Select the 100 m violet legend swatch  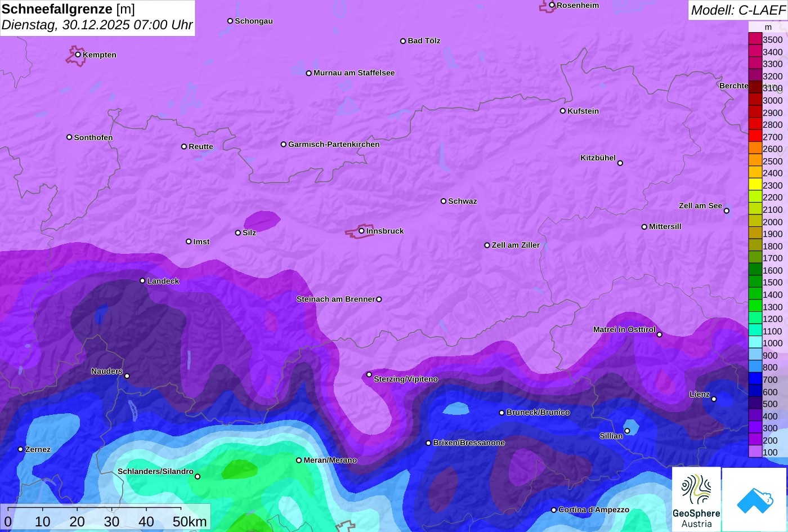pyautogui.click(x=755, y=451)
